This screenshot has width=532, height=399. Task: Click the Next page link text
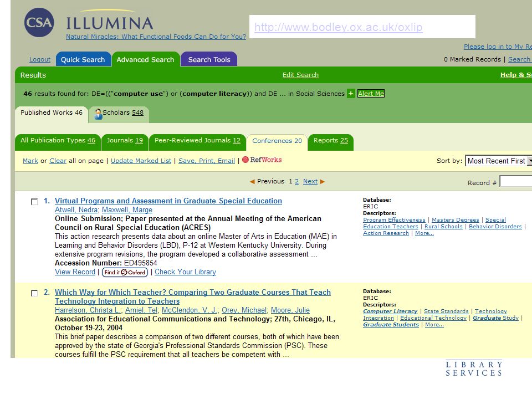tap(310, 182)
